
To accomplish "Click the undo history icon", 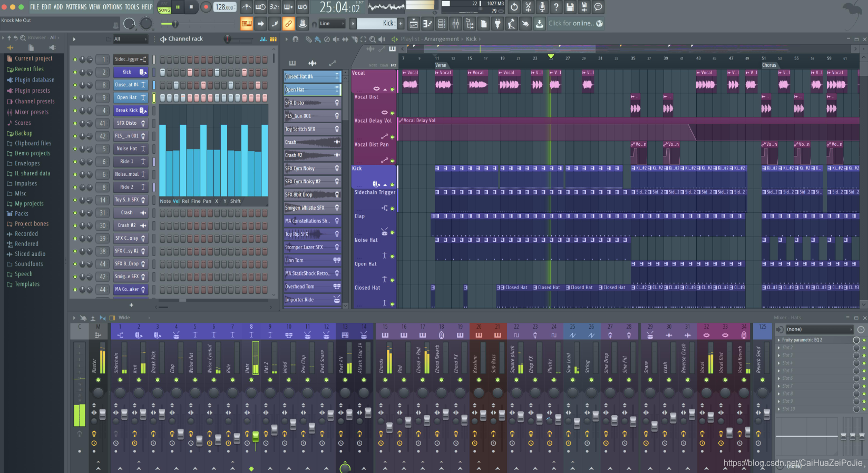I will tap(514, 7).
